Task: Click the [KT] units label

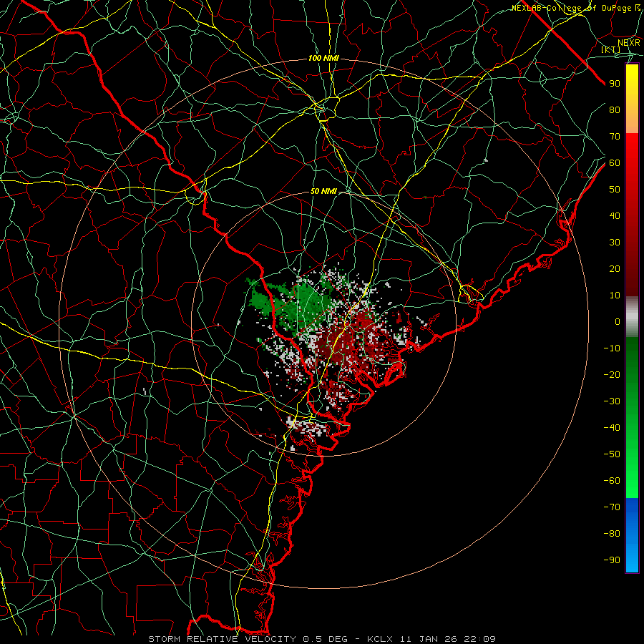Action: click(611, 49)
